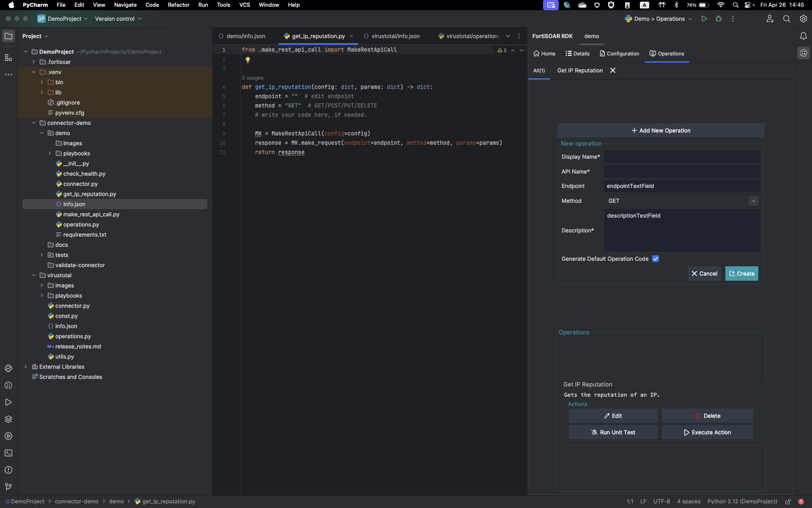Click the Create button
This screenshot has width=812, height=508.
pyautogui.click(x=741, y=273)
